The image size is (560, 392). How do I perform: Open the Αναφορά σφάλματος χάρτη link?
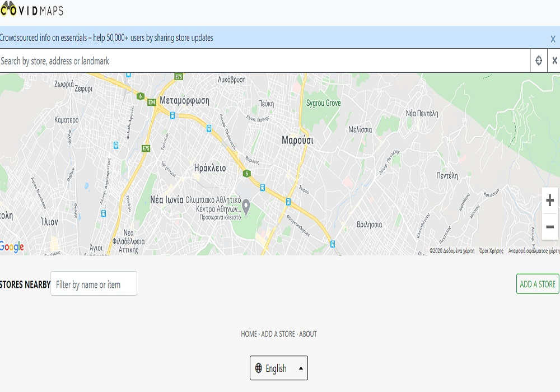click(x=534, y=251)
